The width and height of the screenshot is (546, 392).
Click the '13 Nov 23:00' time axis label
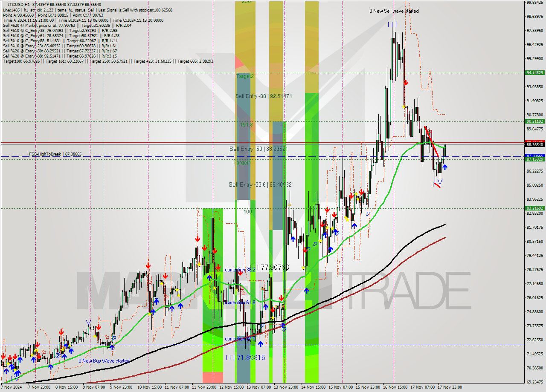(x=285, y=387)
